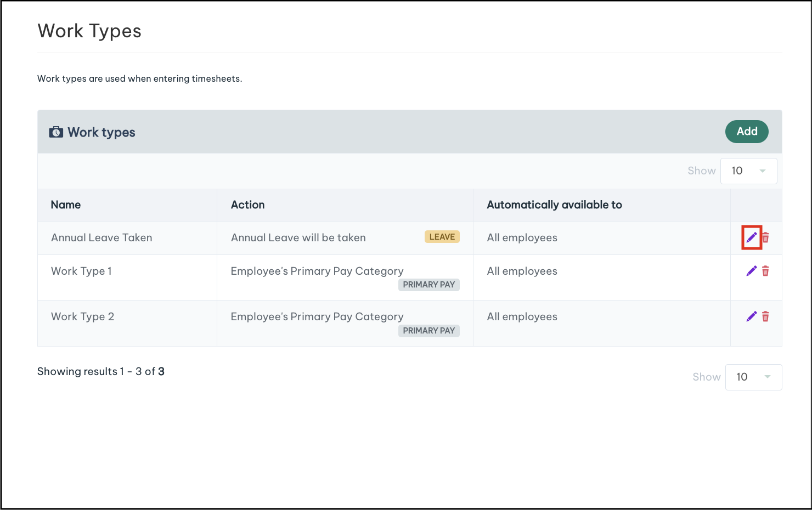Edit the Annual Leave Taken work type

[x=752, y=237]
